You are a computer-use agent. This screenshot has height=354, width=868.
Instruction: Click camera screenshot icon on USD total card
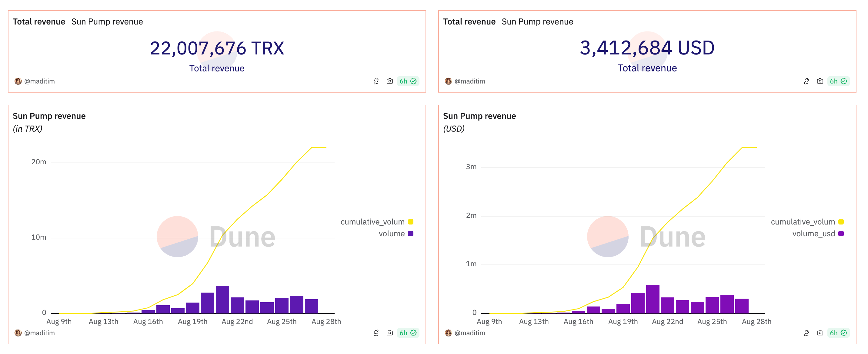pos(820,81)
